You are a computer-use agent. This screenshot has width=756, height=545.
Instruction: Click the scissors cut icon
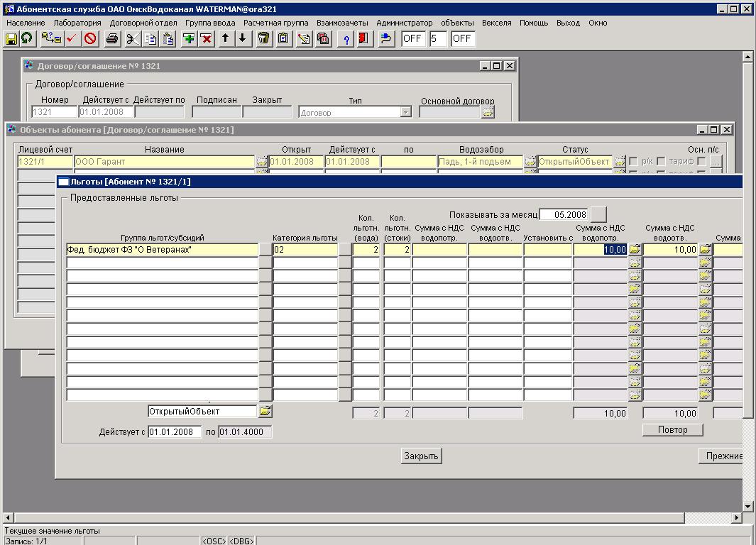133,39
